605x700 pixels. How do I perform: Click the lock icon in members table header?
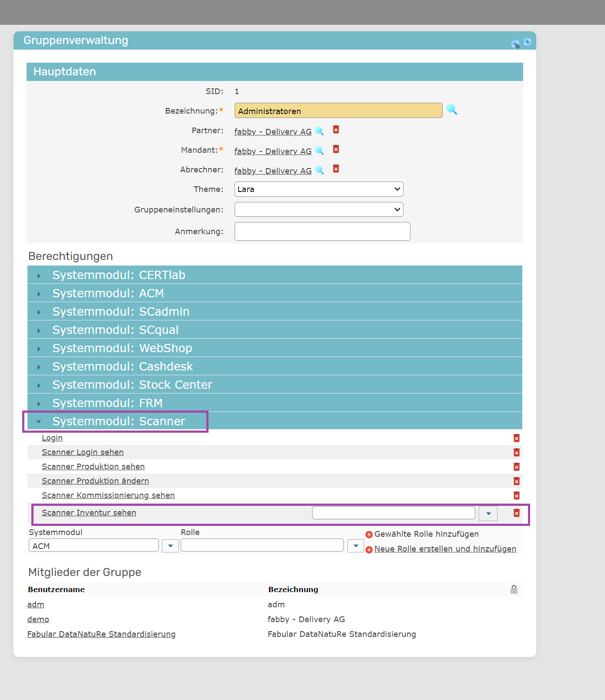click(514, 589)
